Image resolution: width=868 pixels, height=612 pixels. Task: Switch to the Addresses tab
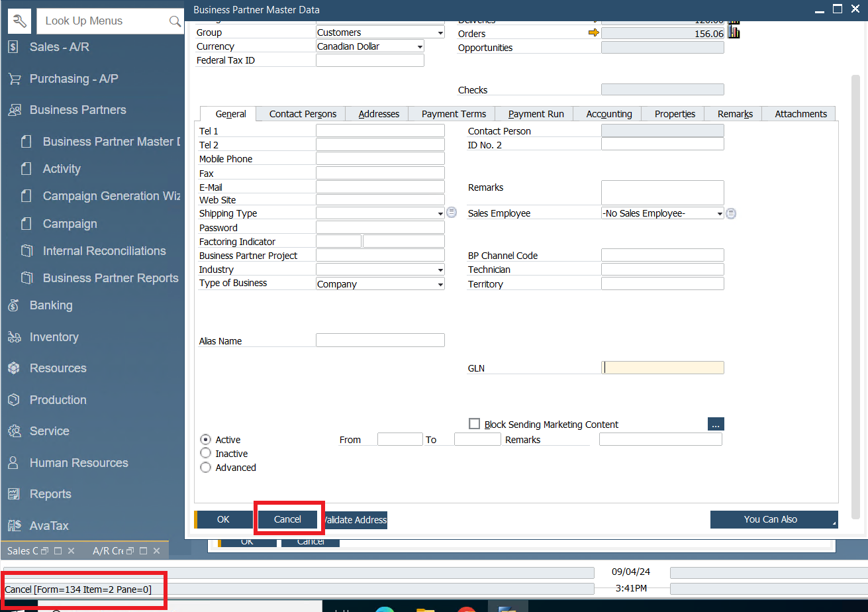pos(379,114)
